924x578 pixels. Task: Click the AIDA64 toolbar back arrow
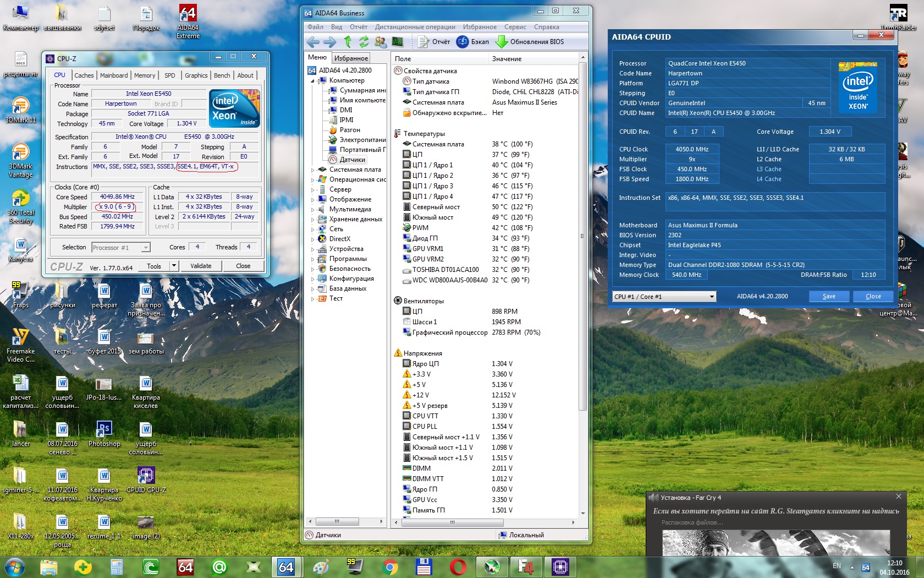tap(313, 42)
